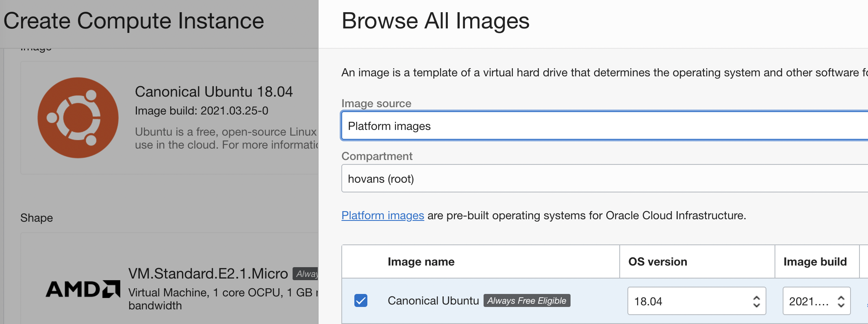Screen dimensions: 868x324
Task: Click the AMD logo in the Shape card
Action: [x=83, y=289]
